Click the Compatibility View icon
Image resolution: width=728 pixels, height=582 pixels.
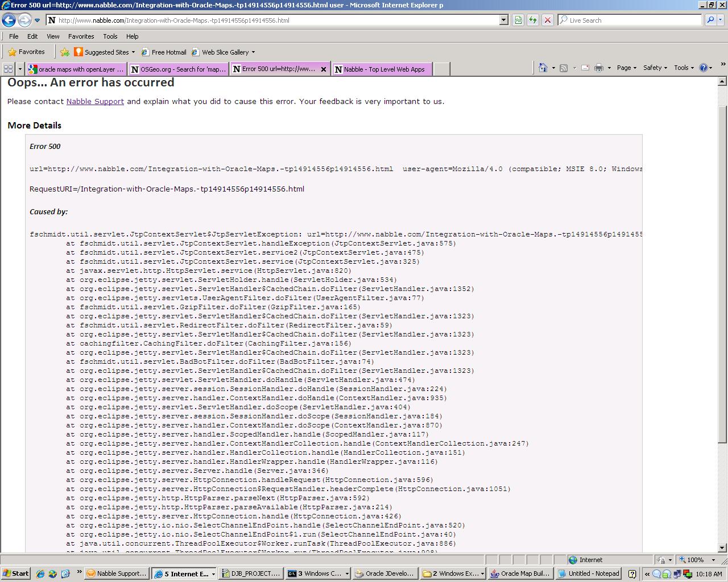pos(518,20)
